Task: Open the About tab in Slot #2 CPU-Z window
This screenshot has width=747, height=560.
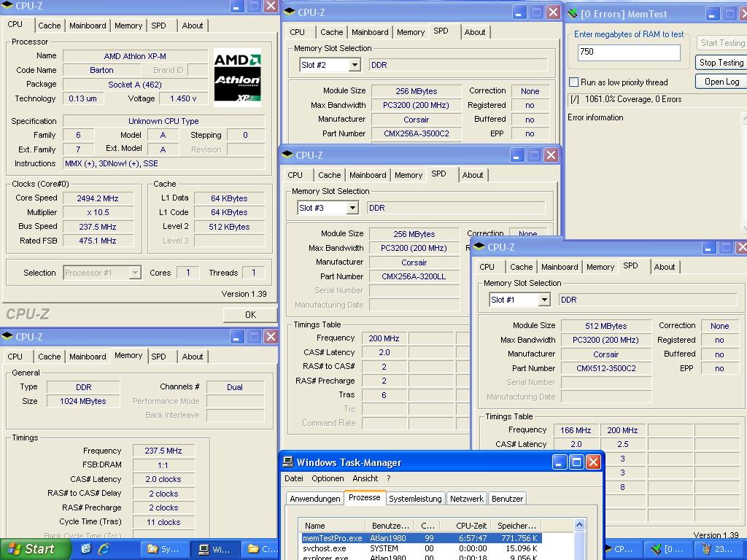Action: click(x=474, y=32)
